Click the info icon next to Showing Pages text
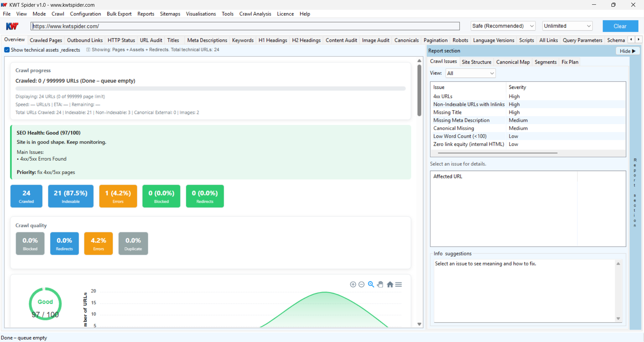The image size is (644, 342). (88, 50)
